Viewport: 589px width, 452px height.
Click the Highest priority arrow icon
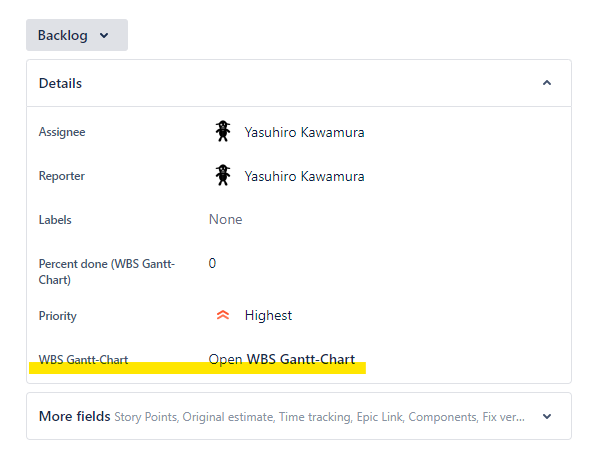[x=223, y=315]
